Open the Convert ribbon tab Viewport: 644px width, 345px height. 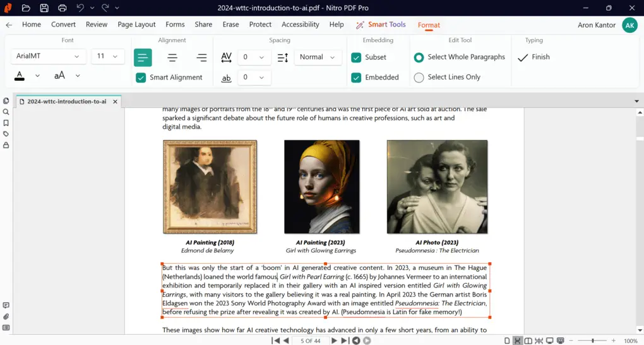[x=63, y=25]
